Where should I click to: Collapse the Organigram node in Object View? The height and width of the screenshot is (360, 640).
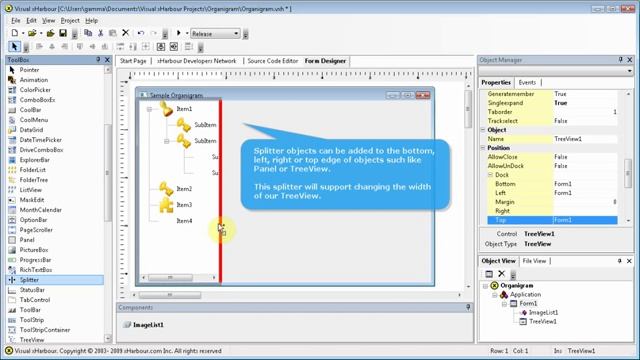point(485,286)
